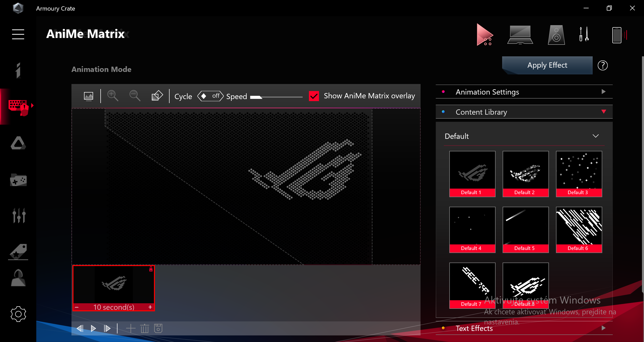Adjust the Speed slider
The image size is (644, 342).
pyautogui.click(x=276, y=97)
